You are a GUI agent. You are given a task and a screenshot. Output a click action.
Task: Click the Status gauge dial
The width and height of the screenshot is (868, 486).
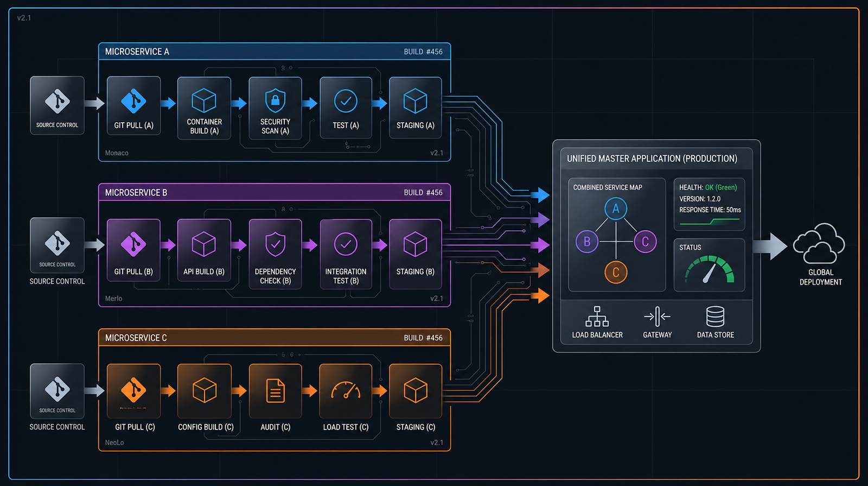click(710, 269)
